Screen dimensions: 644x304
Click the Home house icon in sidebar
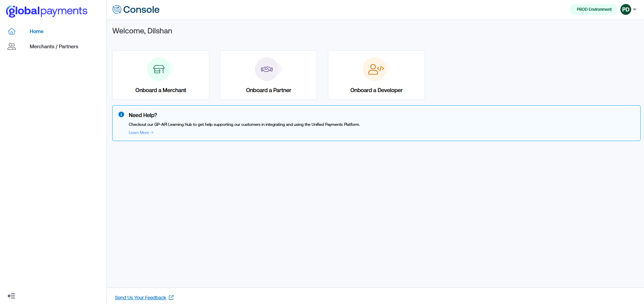[12, 31]
